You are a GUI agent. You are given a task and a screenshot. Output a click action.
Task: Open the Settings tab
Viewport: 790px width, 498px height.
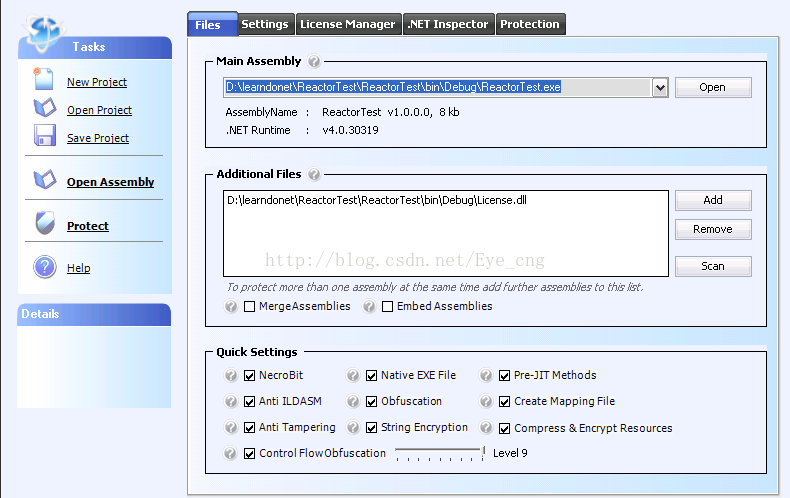tap(265, 24)
